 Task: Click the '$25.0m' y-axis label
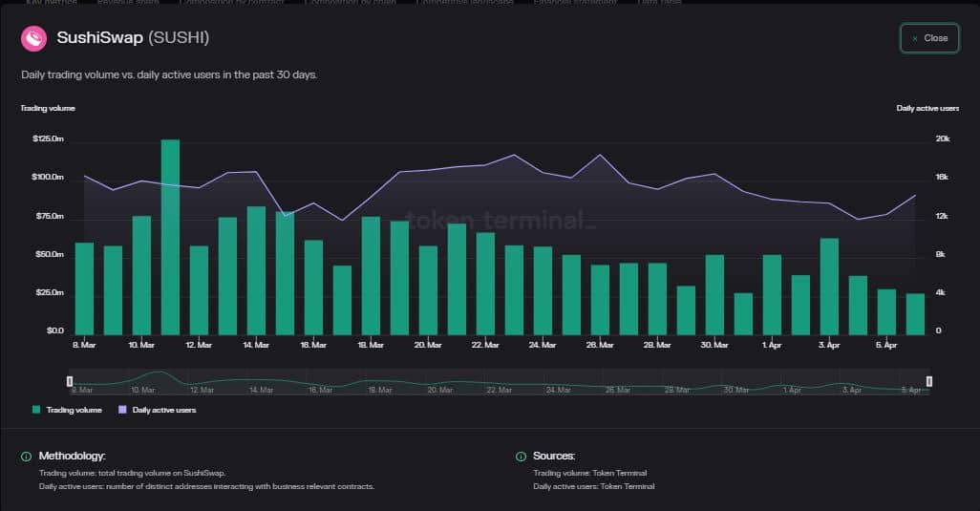[x=50, y=292]
